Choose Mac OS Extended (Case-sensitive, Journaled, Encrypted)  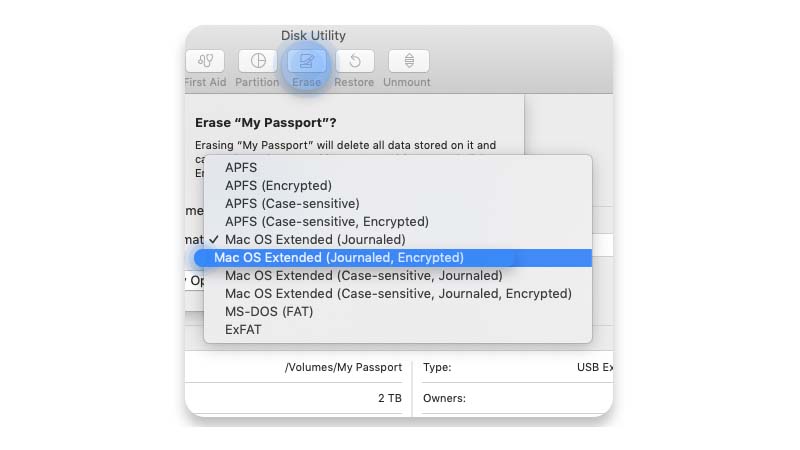(x=398, y=293)
